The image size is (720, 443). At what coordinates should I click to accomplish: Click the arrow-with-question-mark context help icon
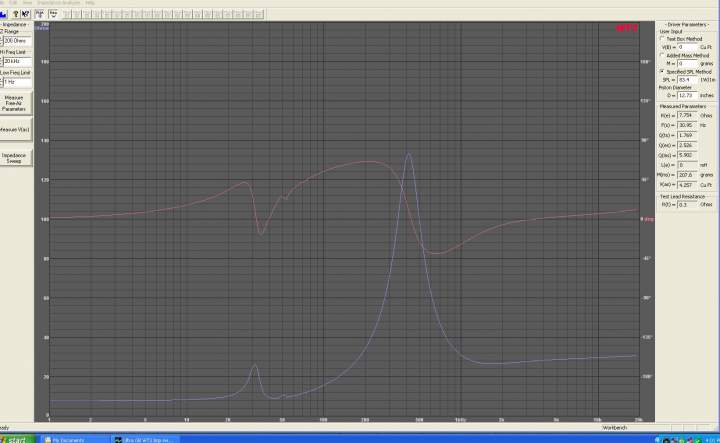(25, 14)
